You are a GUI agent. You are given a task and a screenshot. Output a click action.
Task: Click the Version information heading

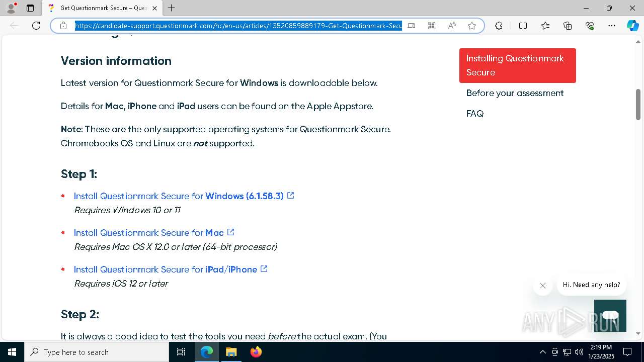[x=116, y=61]
